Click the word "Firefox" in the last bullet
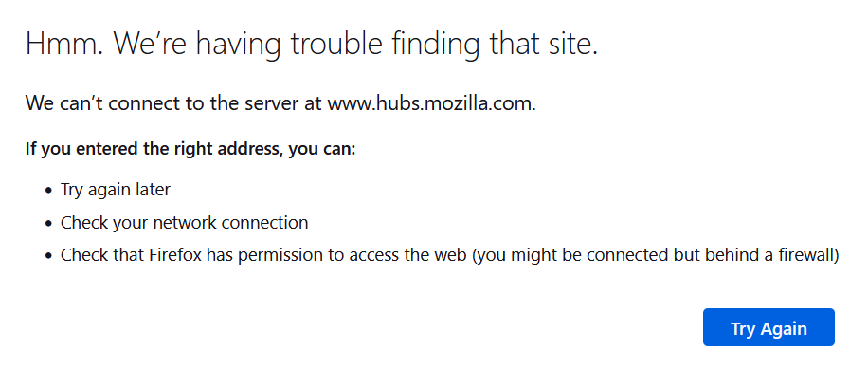The image size is (868, 388). tap(172, 255)
